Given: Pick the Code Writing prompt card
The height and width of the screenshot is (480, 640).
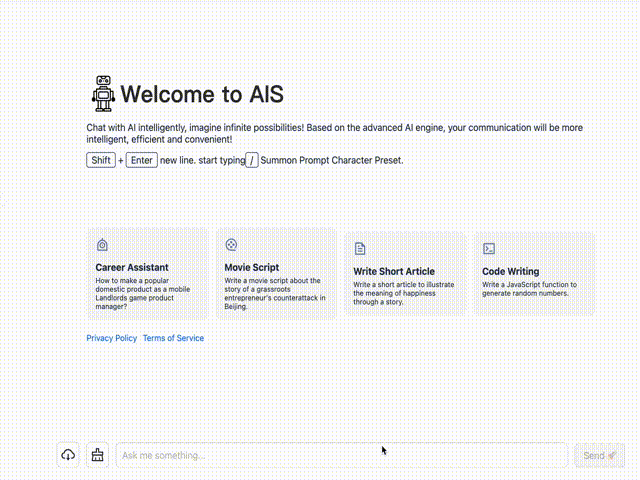Looking at the screenshot, I should pos(534,274).
